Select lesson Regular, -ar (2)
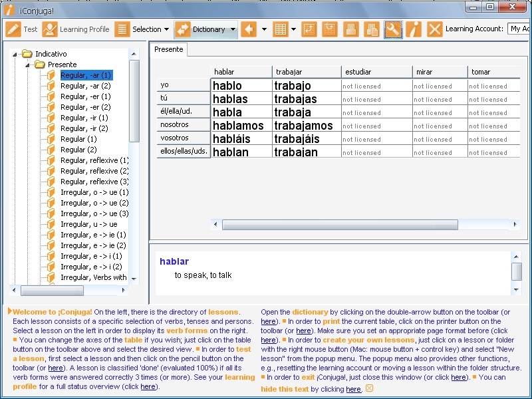 tap(86, 86)
